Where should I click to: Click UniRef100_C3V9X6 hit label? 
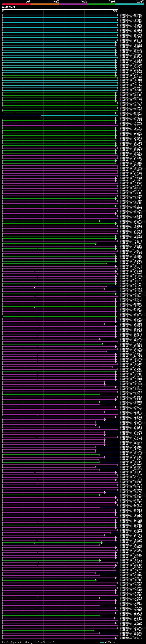(x=131, y=170)
